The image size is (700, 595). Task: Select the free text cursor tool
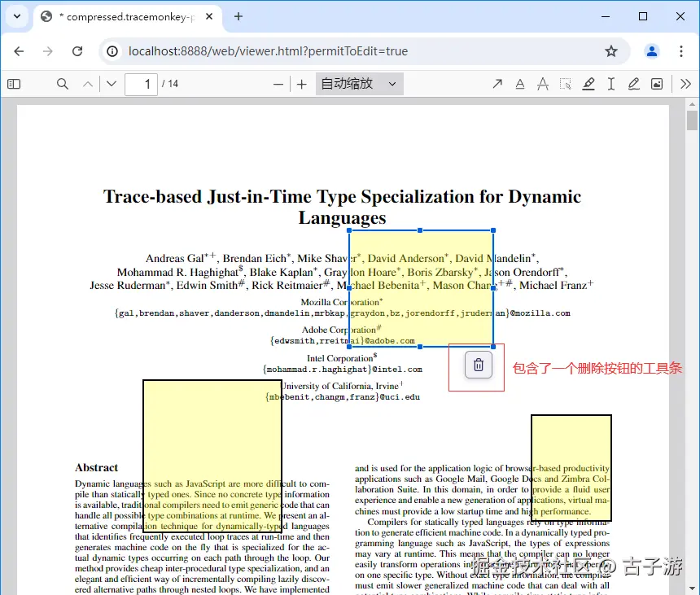pos(611,84)
